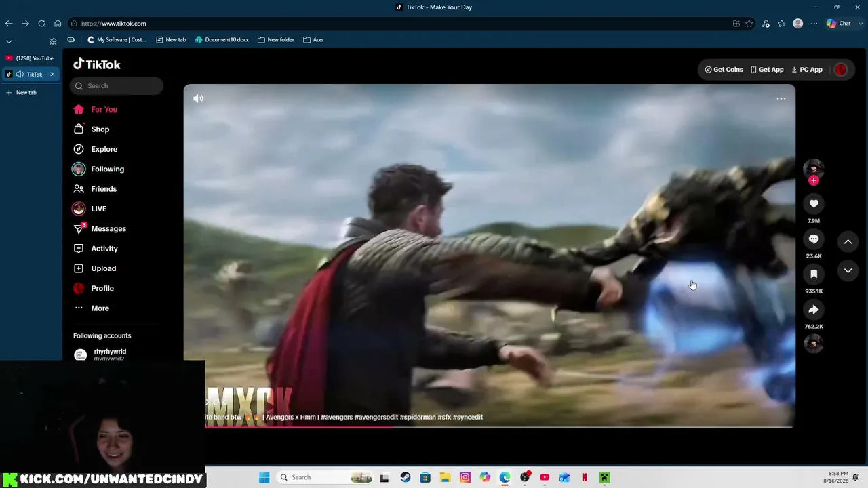Open Instagram from the taskbar
868x488 pixels.
465,477
